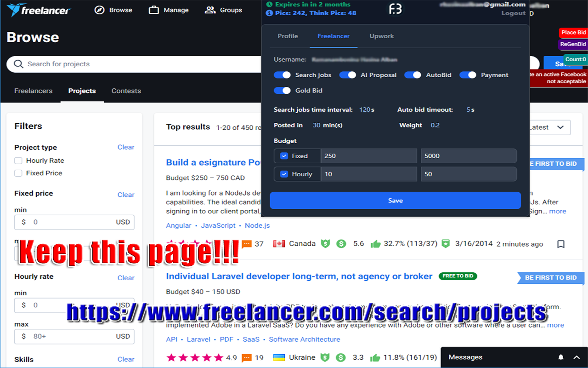588x368 pixels.
Task: Turn off the Gold Bid toggle
Action: click(282, 91)
